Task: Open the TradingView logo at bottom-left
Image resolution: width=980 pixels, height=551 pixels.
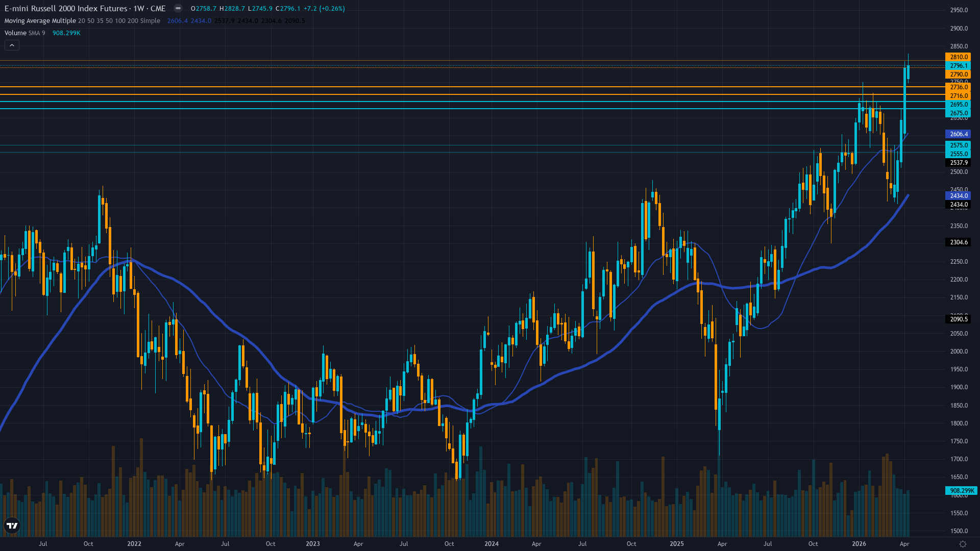Action: [x=12, y=525]
